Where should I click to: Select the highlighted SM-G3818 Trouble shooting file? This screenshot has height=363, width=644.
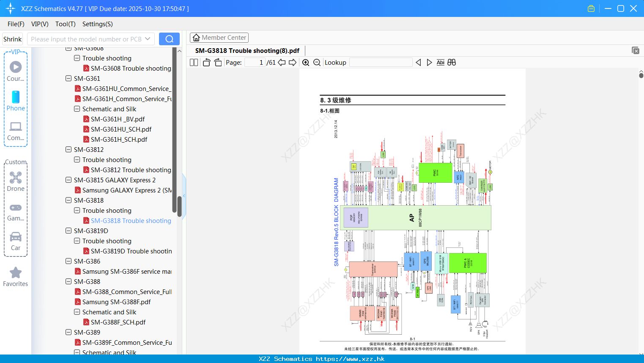coord(127,220)
